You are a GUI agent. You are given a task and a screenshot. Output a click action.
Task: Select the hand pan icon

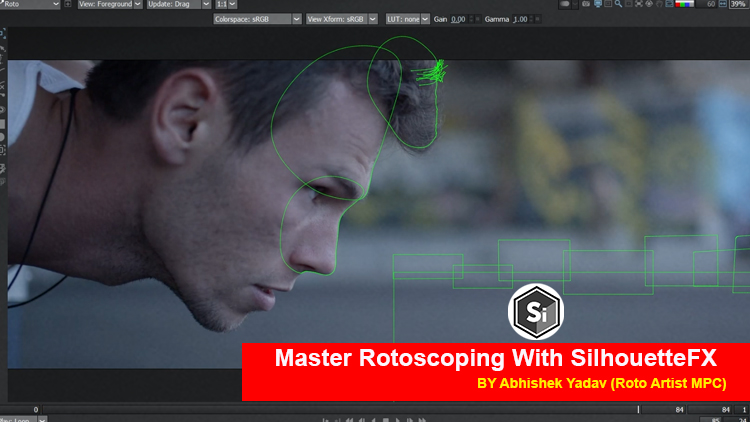(x=659, y=4)
